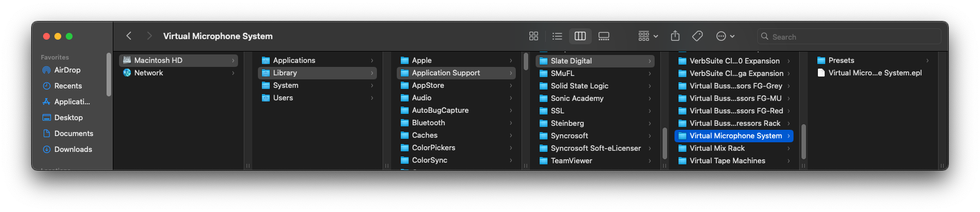Viewport: 980px width, 212px height.
Task: Select the System folder
Action: click(317, 85)
